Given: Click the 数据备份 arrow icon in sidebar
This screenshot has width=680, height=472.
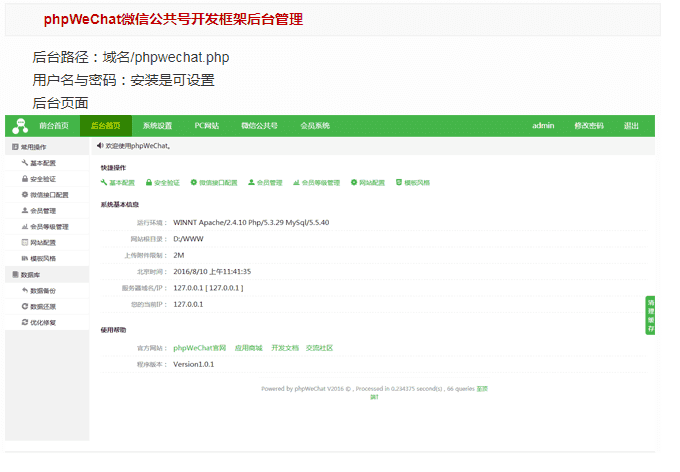Looking at the screenshot, I should coord(25,290).
